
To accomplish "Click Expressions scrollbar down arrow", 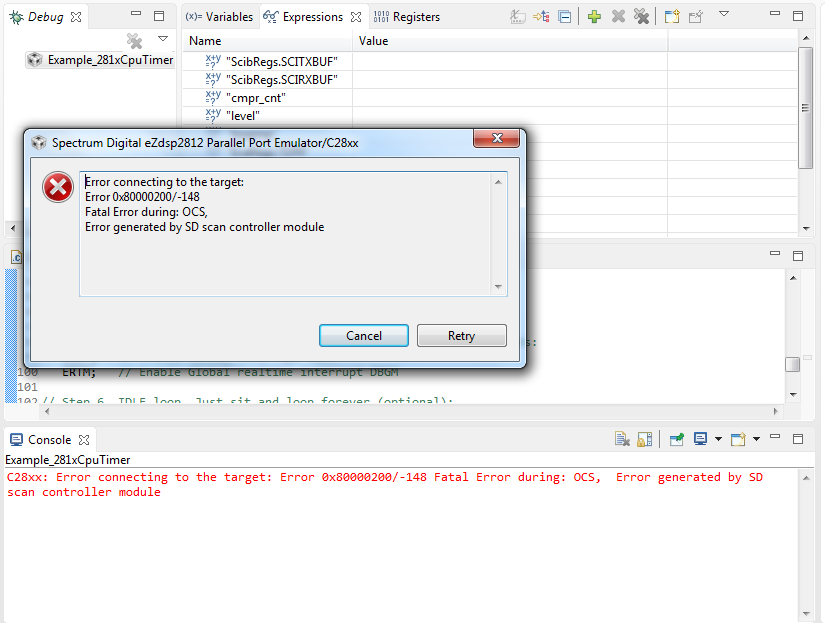I will click(x=806, y=228).
